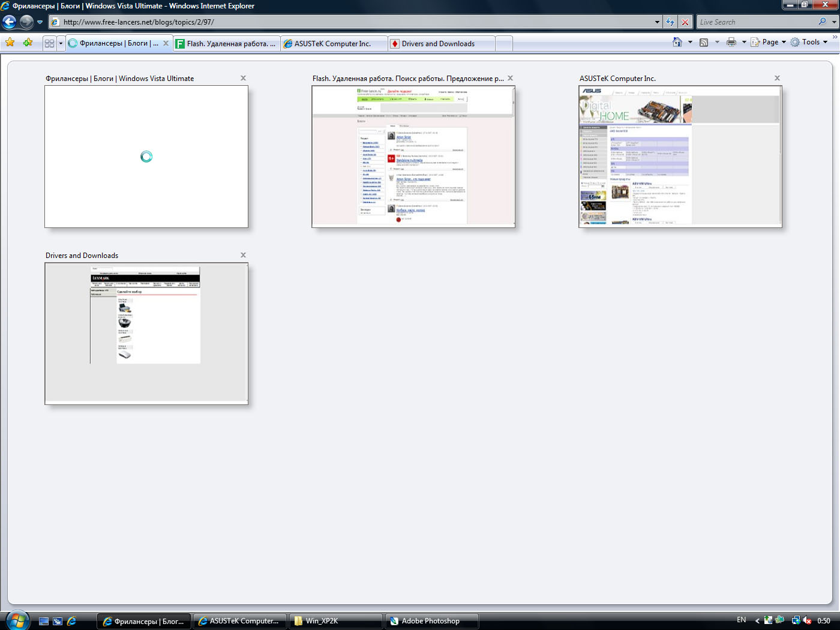Image resolution: width=840 pixels, height=630 pixels.
Task: Switch to the Drivers and Downloads tab
Action: click(x=442, y=44)
